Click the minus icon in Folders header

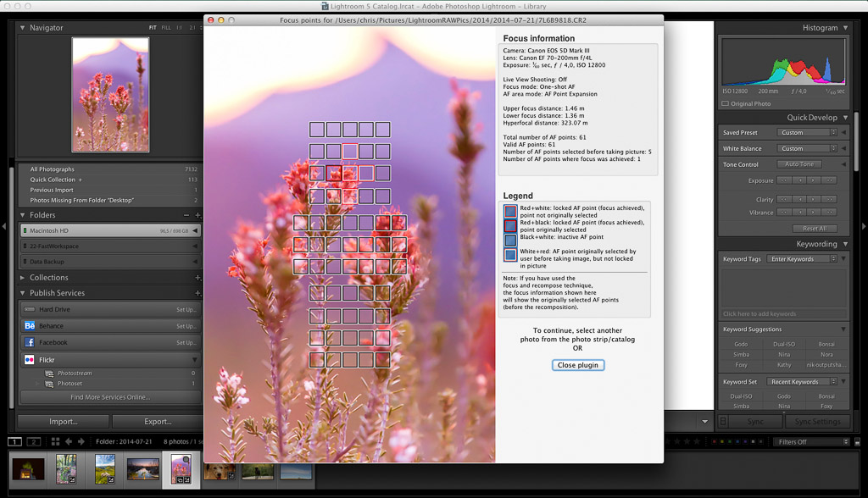[x=186, y=214]
